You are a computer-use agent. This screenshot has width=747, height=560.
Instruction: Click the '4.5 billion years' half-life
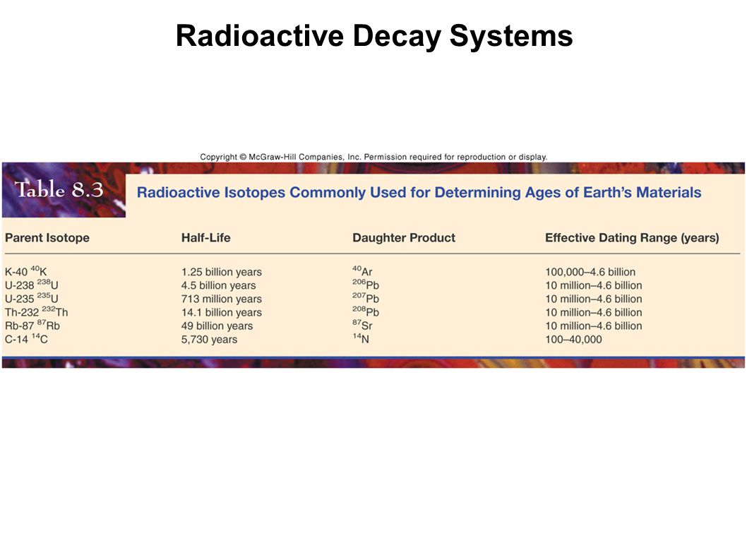click(219, 285)
